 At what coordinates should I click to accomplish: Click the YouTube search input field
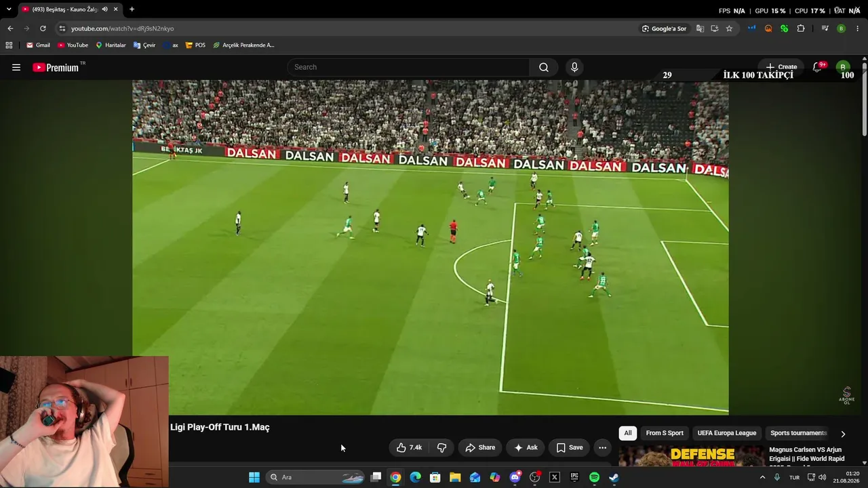[x=408, y=67]
